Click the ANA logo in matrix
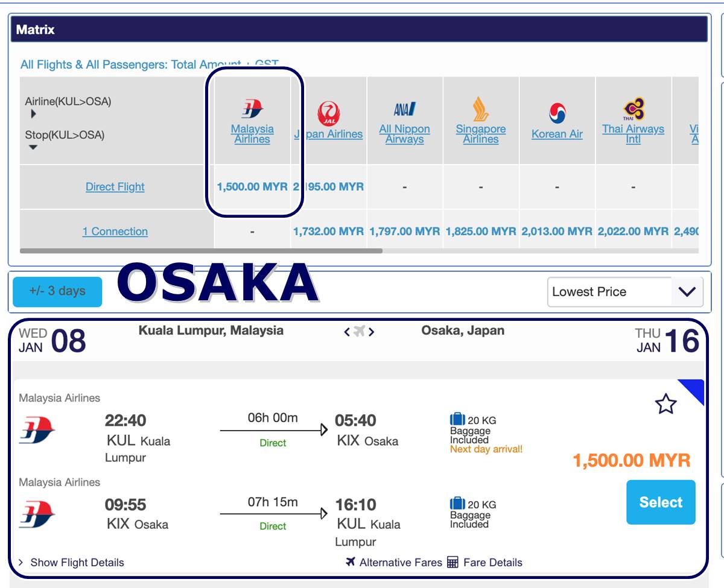 click(x=405, y=110)
